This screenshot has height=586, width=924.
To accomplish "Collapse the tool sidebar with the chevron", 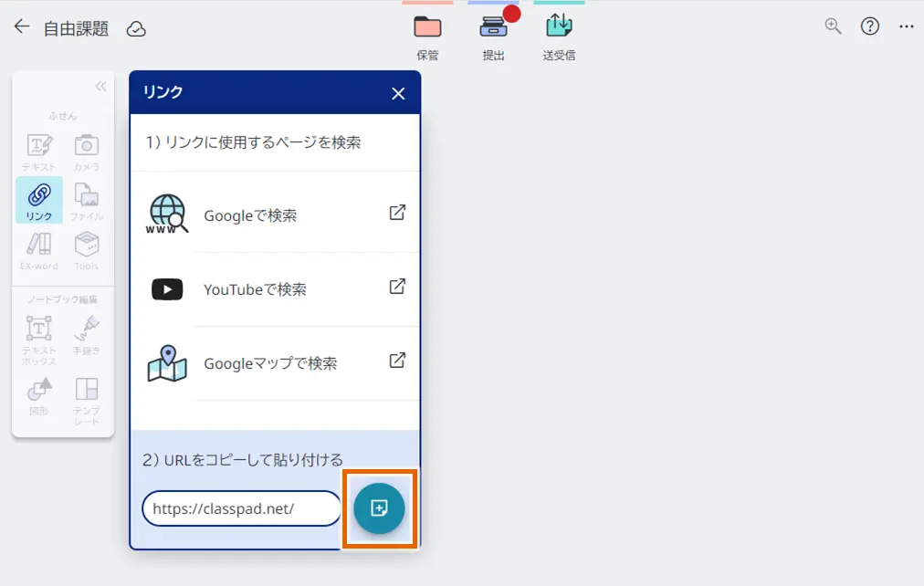I will 100,86.
